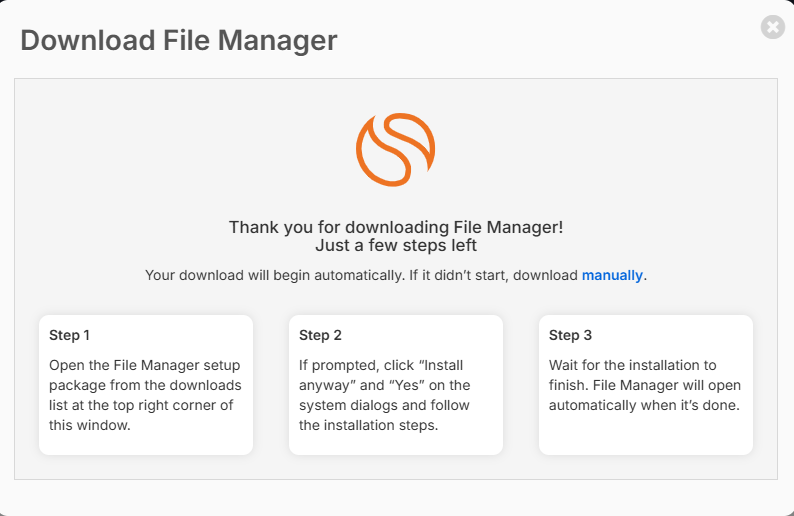Click "File Manager will open" in Step 3
Viewport: 794px width, 516px height.
tap(666, 385)
